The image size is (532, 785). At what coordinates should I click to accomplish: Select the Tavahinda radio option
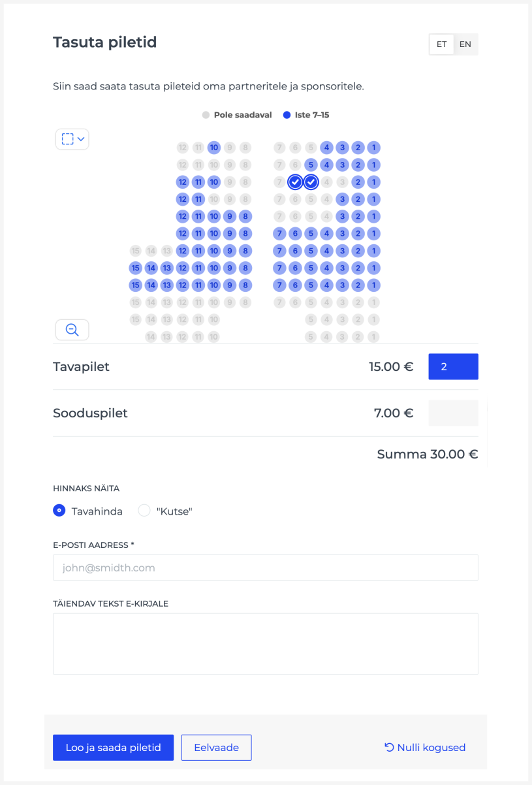pyautogui.click(x=59, y=511)
